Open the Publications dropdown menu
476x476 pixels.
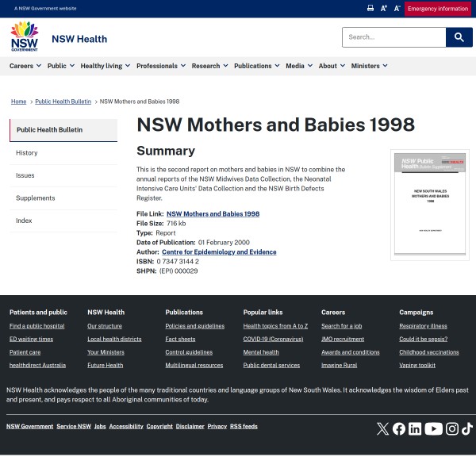click(256, 66)
